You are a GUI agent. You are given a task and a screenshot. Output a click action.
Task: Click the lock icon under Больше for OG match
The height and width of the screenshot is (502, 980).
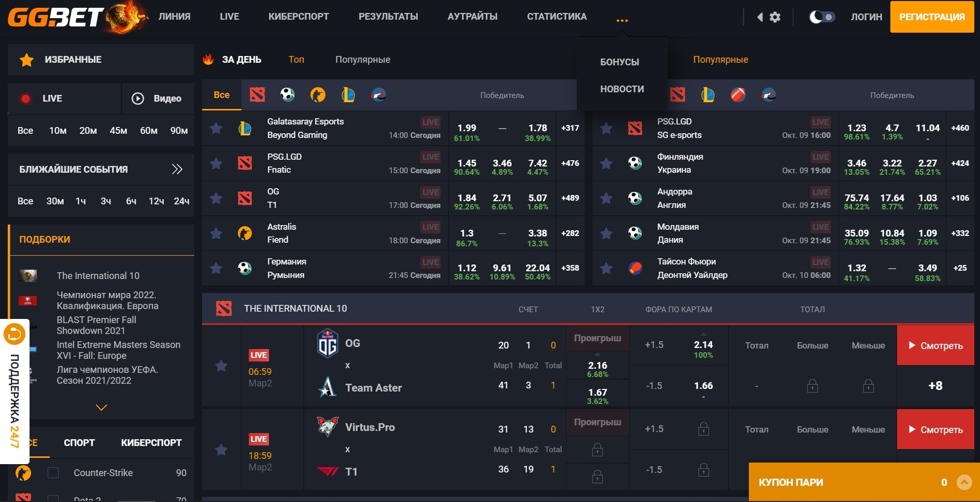pyautogui.click(x=813, y=386)
